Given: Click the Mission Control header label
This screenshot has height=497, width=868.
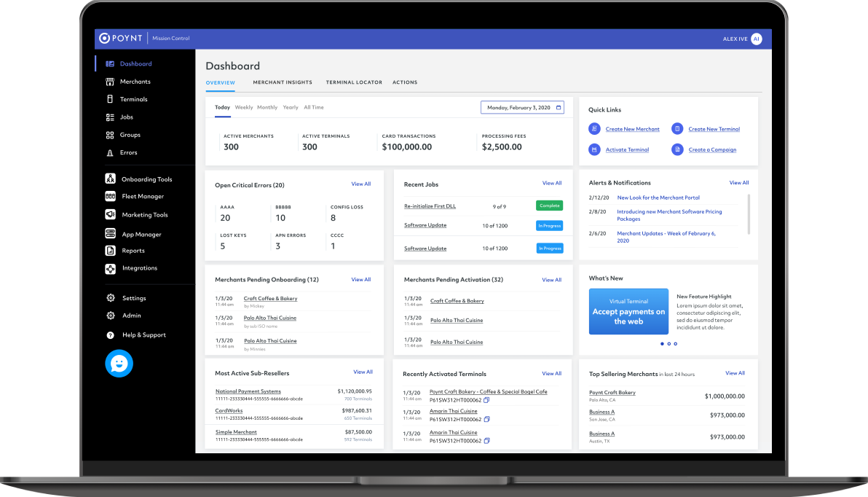Looking at the screenshot, I should 170,38.
